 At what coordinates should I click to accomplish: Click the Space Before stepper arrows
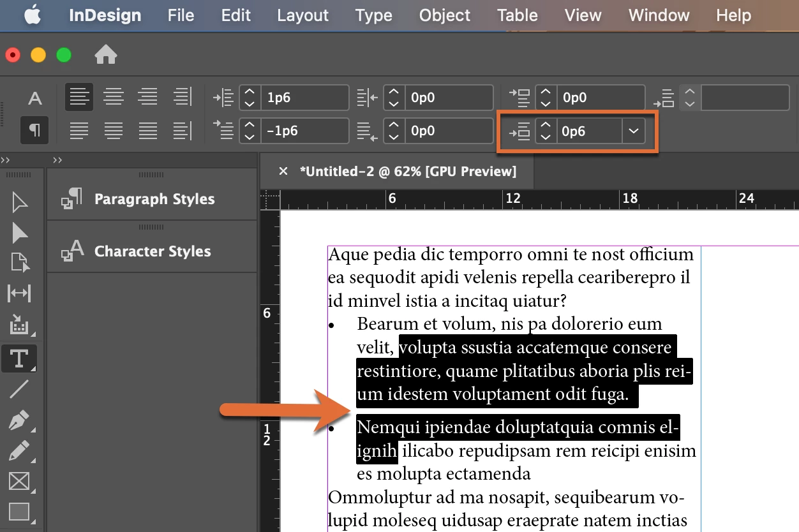545,98
